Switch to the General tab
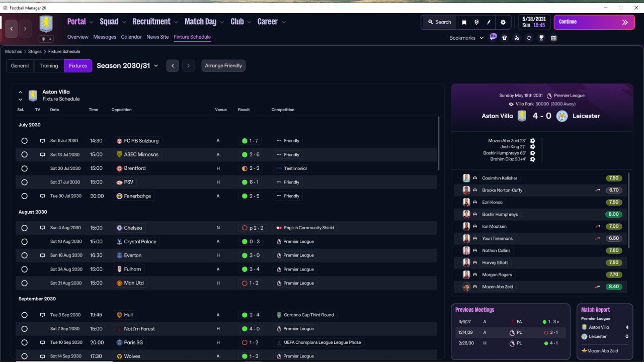This screenshot has height=362, width=644. (20, 66)
